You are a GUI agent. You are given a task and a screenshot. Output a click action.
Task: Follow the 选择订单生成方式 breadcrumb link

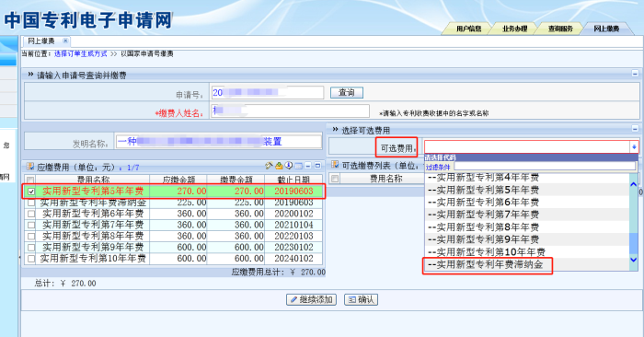click(81, 53)
